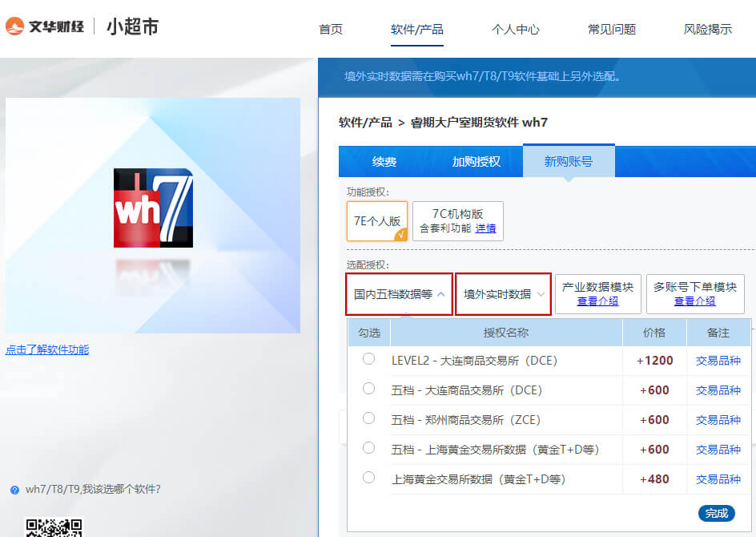Open 查看介绍 link under 产业数据模块
This screenshot has height=537, width=756.
coord(598,301)
